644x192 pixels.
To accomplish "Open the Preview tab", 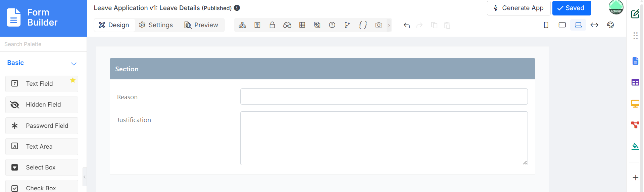I will [x=201, y=25].
